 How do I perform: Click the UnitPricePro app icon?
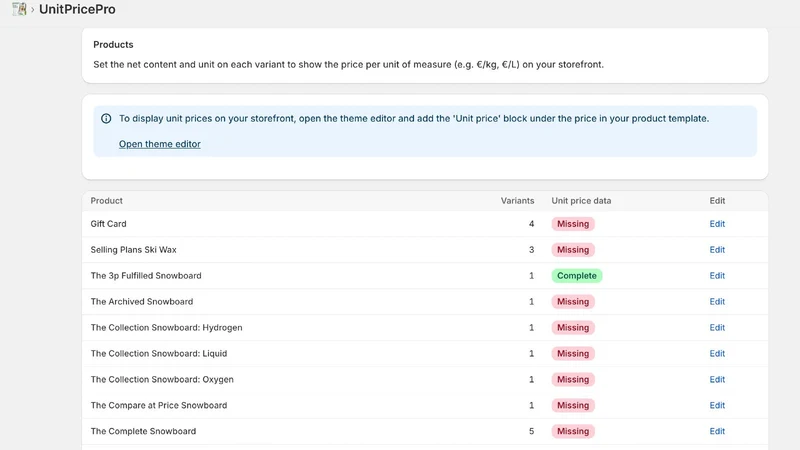19,9
